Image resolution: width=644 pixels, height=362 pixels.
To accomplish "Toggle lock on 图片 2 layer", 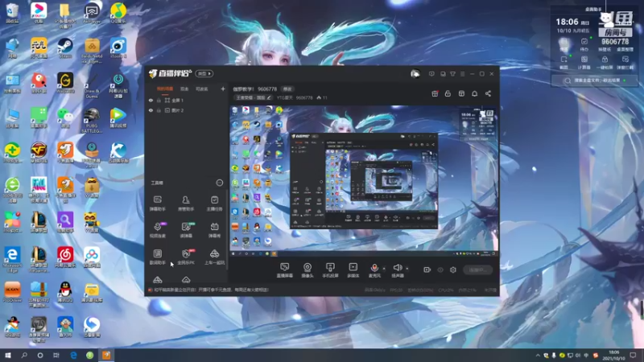I will [x=159, y=110].
